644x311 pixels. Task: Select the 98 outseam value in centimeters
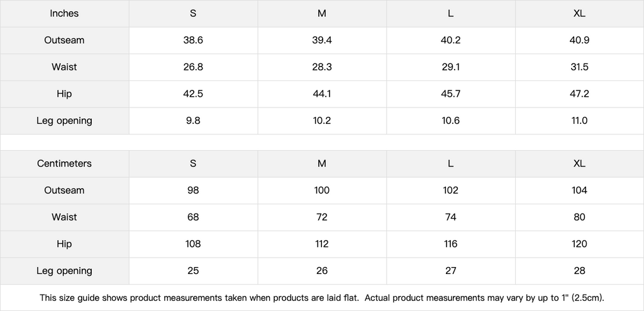point(193,190)
